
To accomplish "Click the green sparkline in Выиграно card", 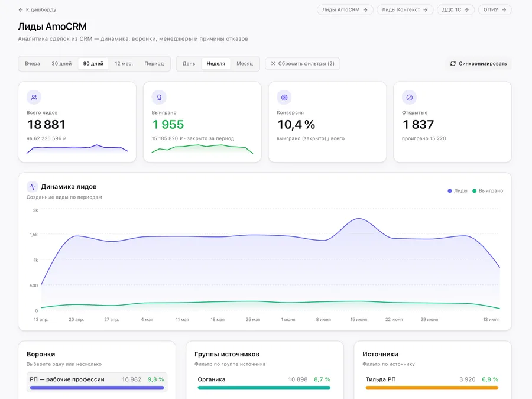I will pos(202,148).
